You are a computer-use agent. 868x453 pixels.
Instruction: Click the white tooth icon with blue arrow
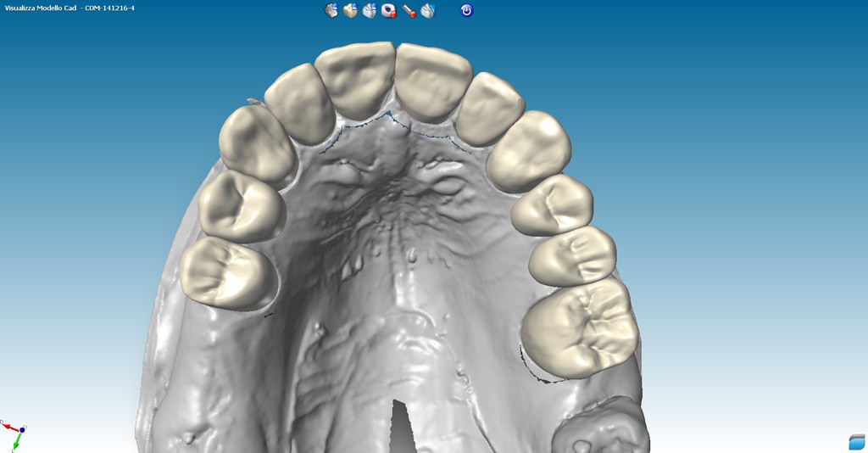click(x=370, y=10)
